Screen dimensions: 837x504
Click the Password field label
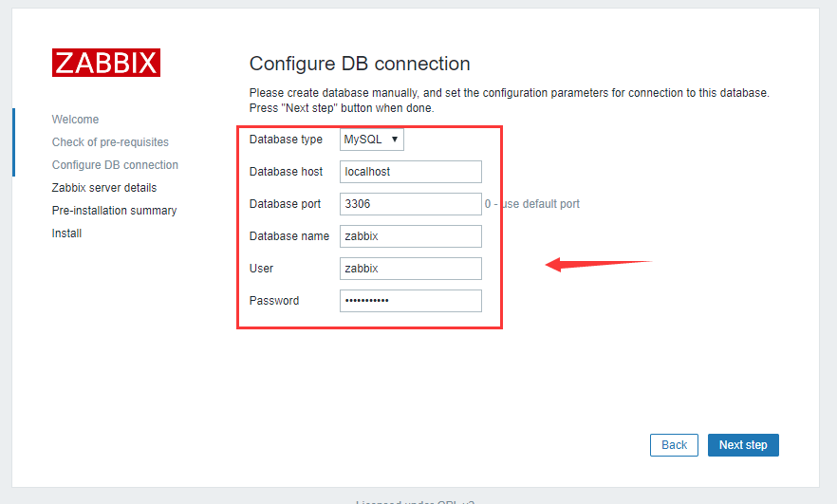(274, 301)
